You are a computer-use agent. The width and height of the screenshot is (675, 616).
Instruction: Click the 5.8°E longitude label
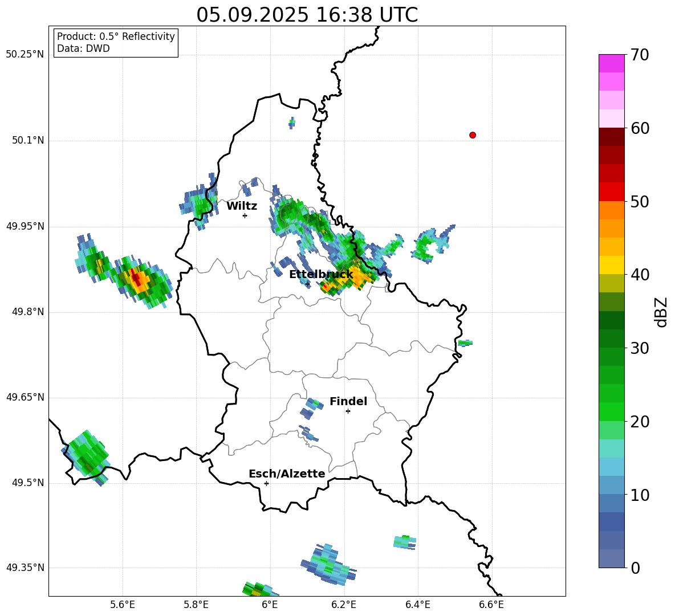click(196, 605)
